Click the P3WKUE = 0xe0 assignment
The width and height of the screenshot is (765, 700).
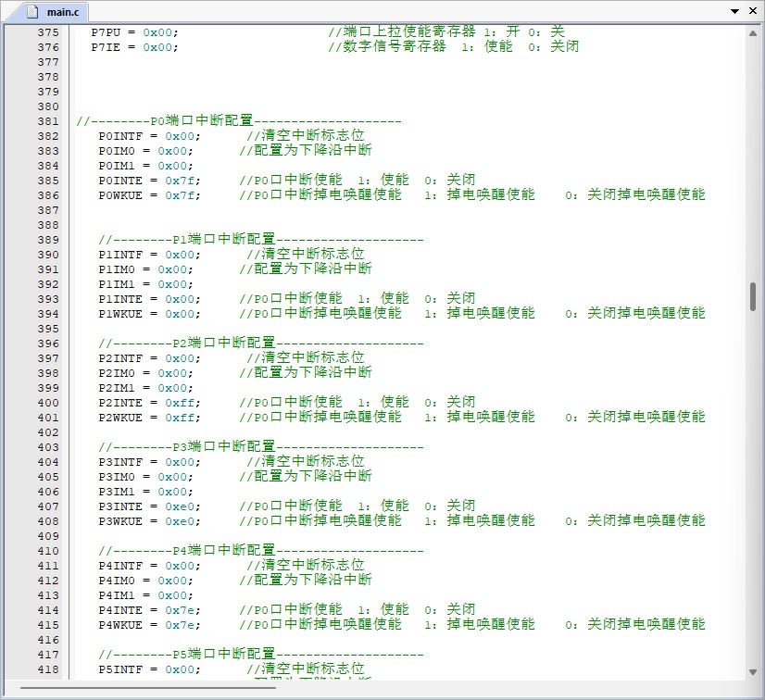point(148,521)
